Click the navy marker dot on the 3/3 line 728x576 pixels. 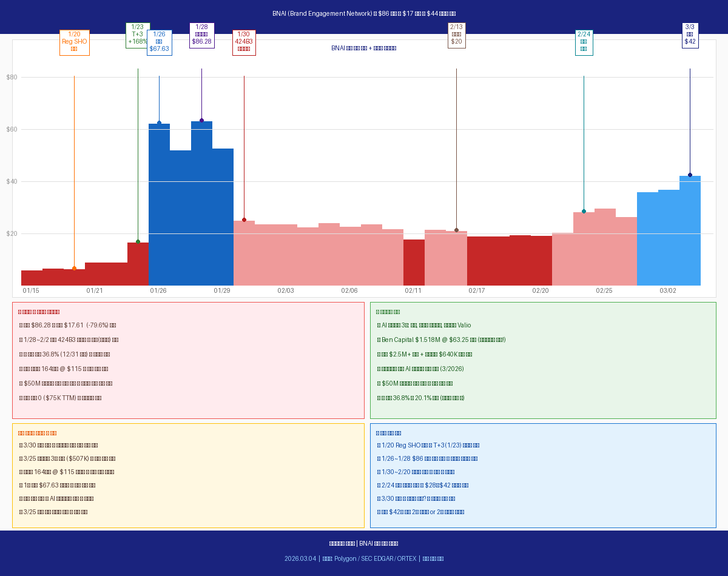click(x=690, y=175)
